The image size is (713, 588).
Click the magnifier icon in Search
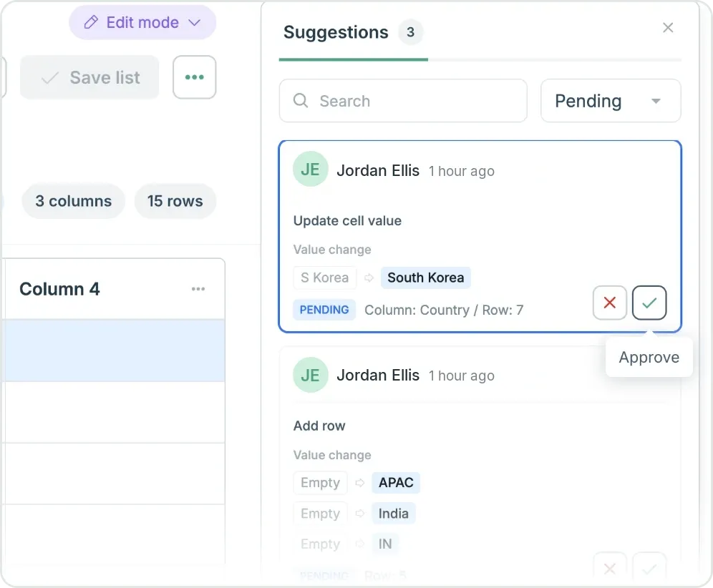point(301,100)
